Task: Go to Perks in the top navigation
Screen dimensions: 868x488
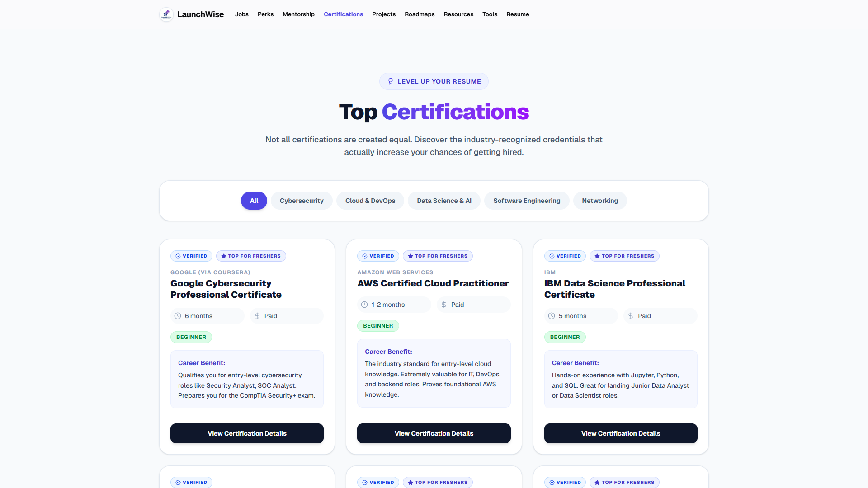Action: pos(266,14)
